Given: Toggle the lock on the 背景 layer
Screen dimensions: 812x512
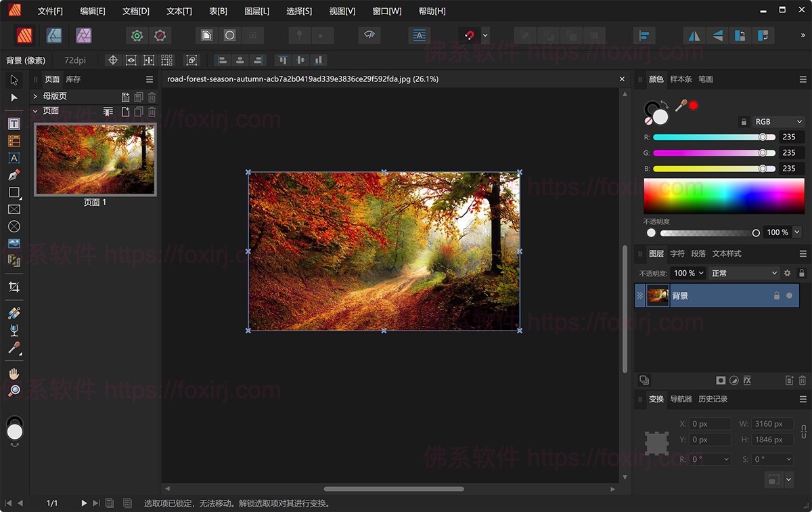Looking at the screenshot, I should 777,295.
